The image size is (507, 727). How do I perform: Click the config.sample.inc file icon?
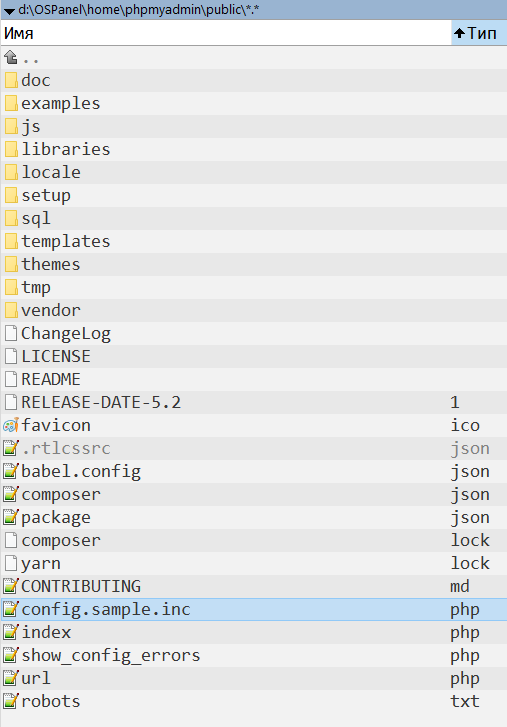11,609
